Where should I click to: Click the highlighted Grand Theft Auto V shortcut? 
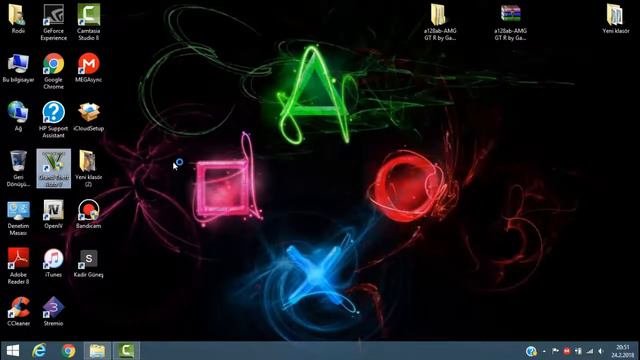click(x=53, y=169)
